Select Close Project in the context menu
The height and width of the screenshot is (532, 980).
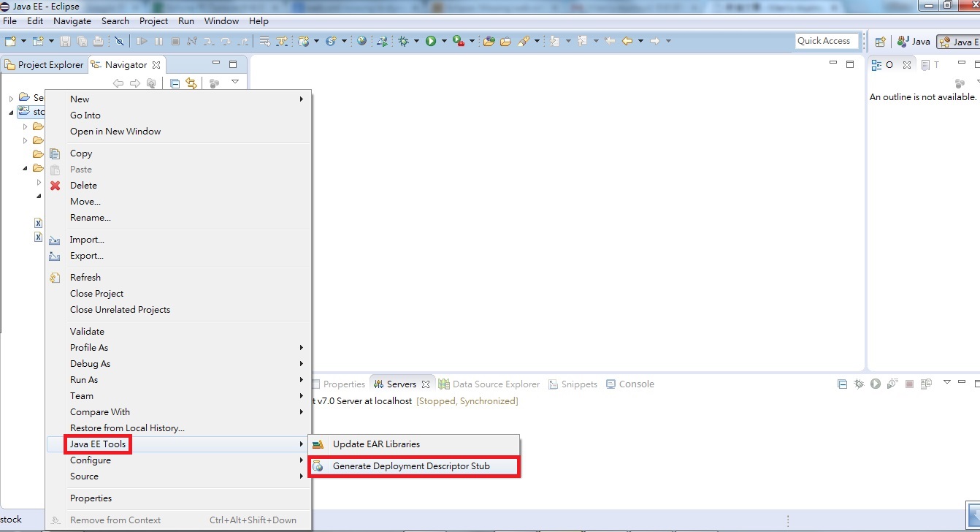click(x=179, y=294)
